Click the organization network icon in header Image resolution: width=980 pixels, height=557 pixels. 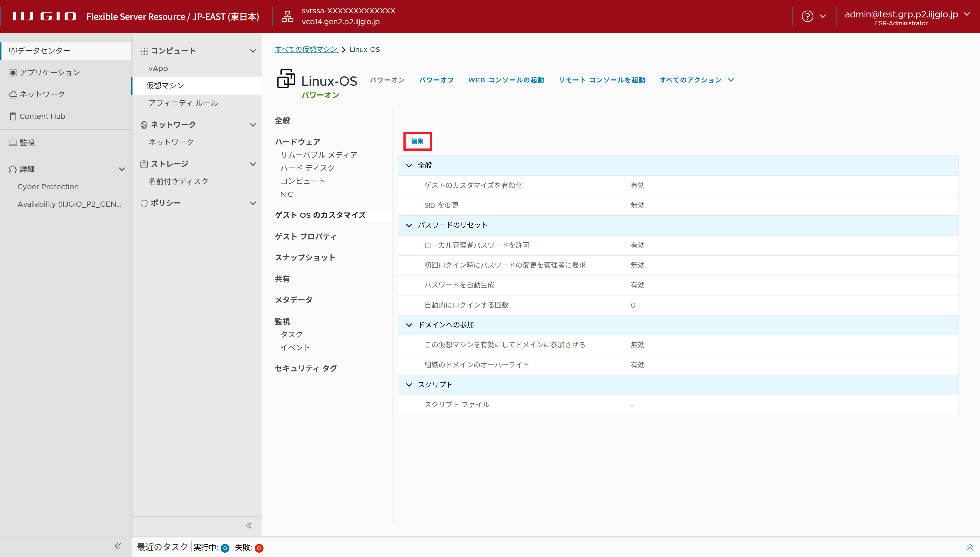(x=287, y=16)
